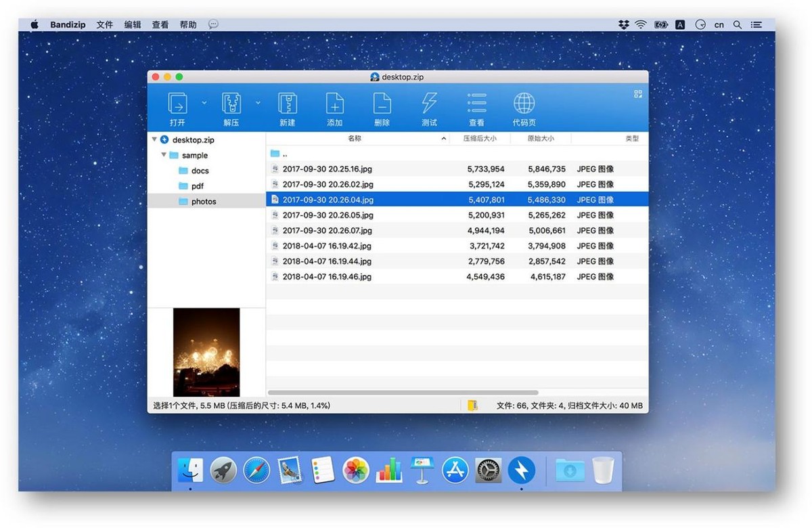Sort by 压缩后大小 column header

click(x=480, y=139)
